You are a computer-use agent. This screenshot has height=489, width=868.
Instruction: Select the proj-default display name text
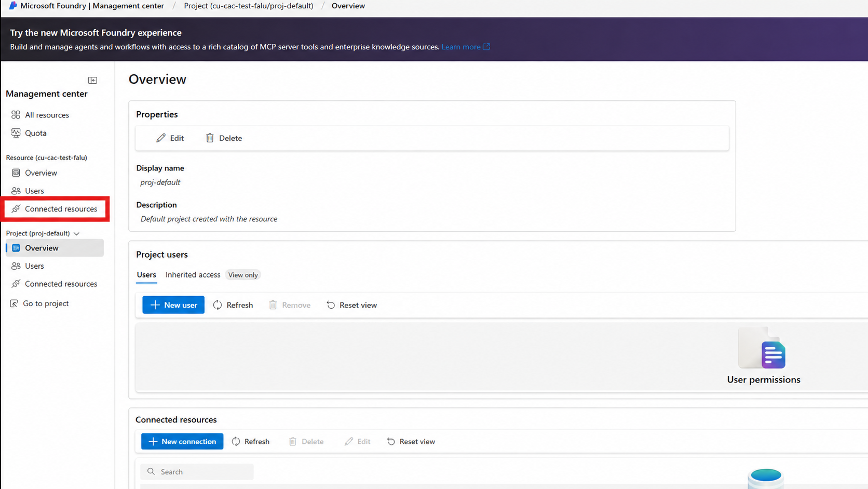click(x=160, y=182)
